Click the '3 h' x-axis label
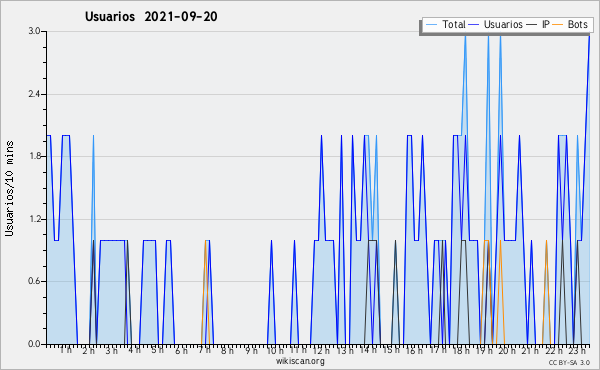The width and height of the screenshot is (600, 370). (111, 351)
